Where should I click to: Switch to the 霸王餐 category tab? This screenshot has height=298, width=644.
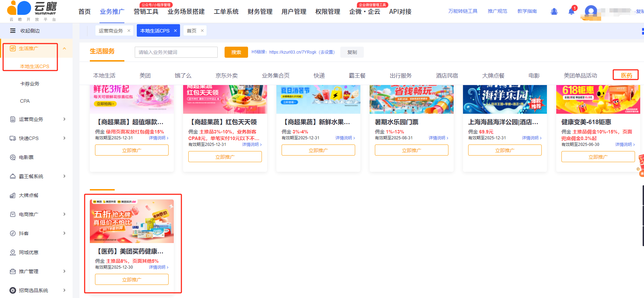(357, 75)
